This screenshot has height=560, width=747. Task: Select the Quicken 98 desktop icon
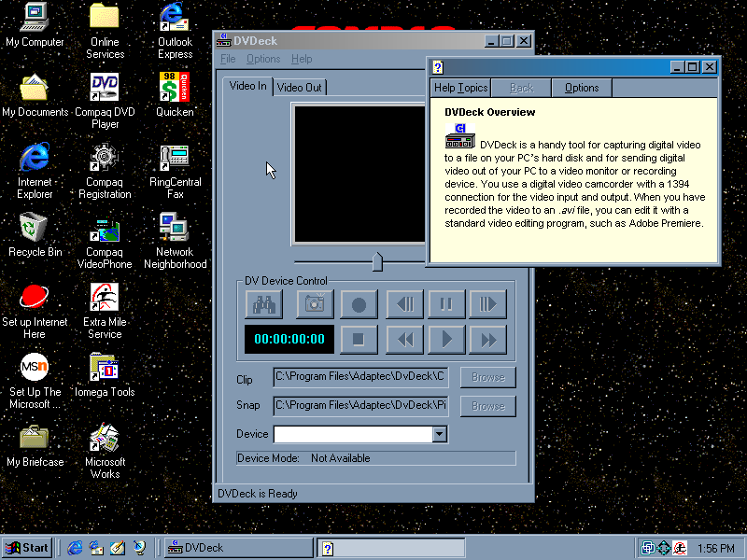(175, 95)
